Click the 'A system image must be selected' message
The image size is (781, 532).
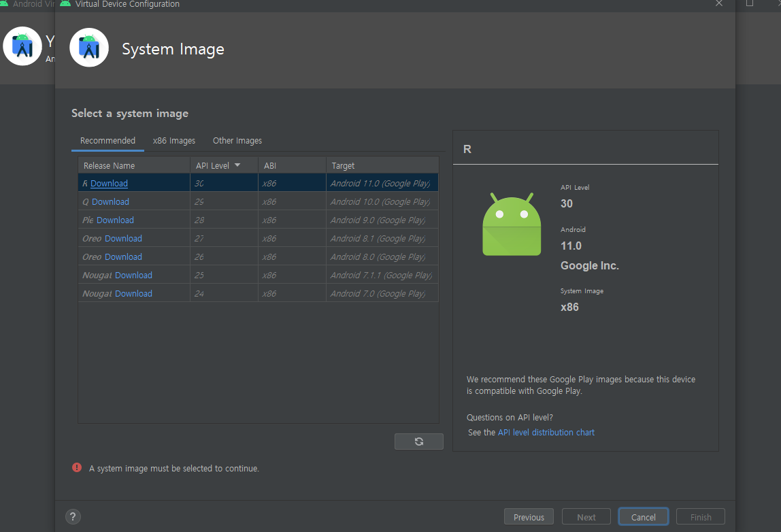coord(174,468)
